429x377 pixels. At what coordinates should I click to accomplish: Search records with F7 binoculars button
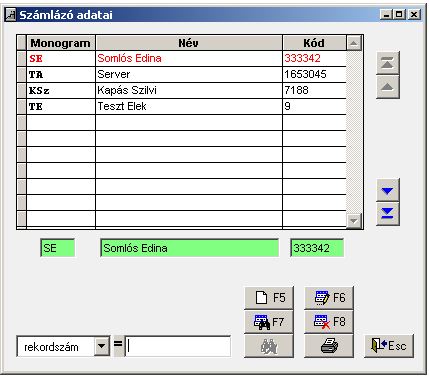[269, 322]
